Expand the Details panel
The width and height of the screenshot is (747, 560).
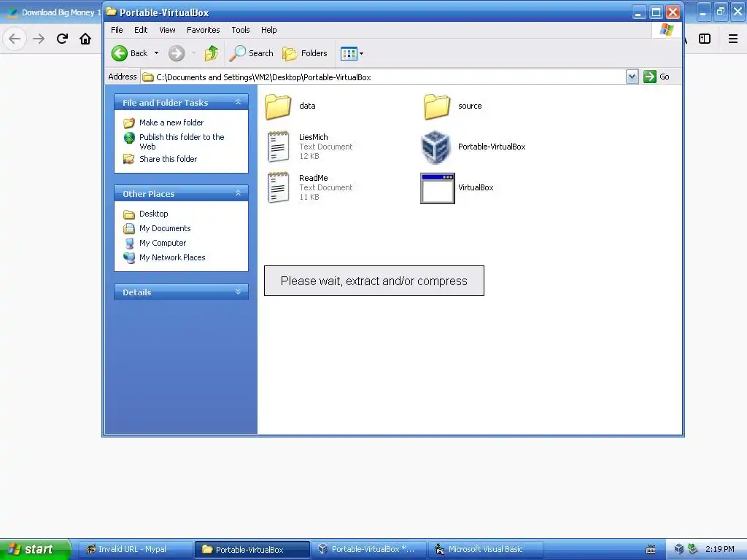[239, 292]
